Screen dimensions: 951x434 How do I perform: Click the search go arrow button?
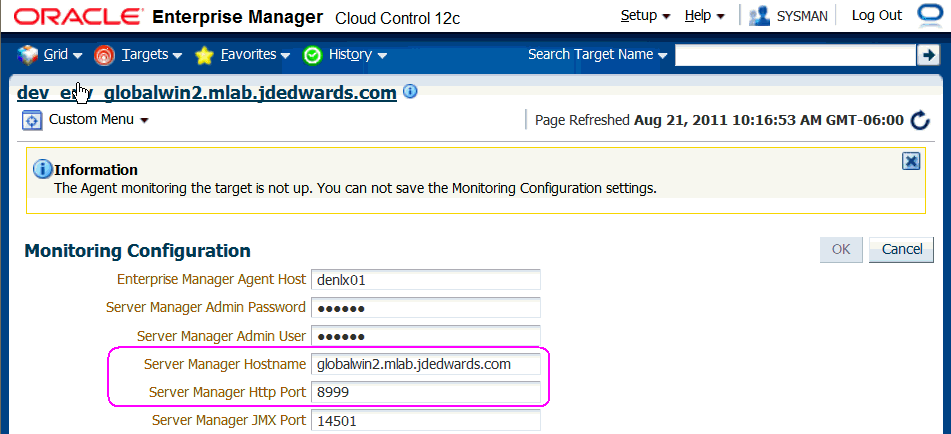[927, 55]
